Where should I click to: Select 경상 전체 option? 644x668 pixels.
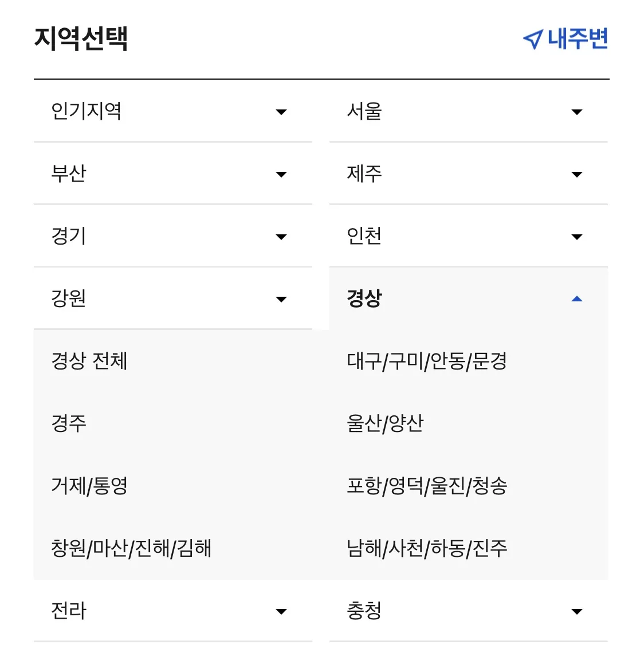tap(89, 361)
